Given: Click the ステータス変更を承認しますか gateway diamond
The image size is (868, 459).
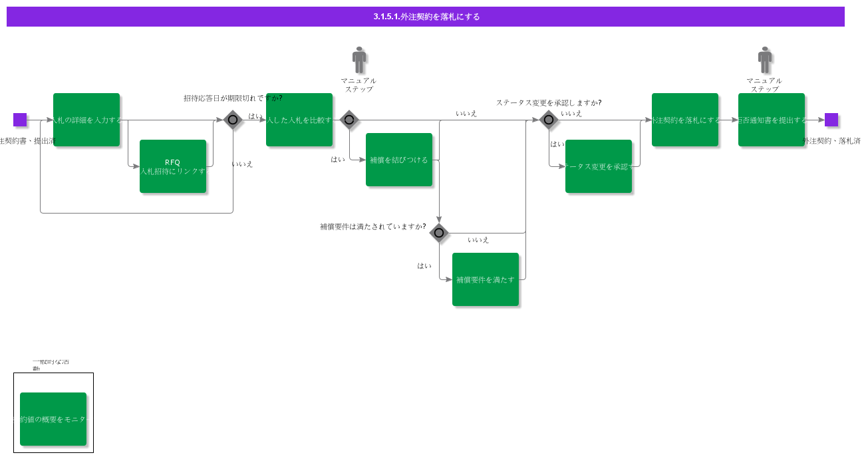Looking at the screenshot, I should [x=549, y=120].
